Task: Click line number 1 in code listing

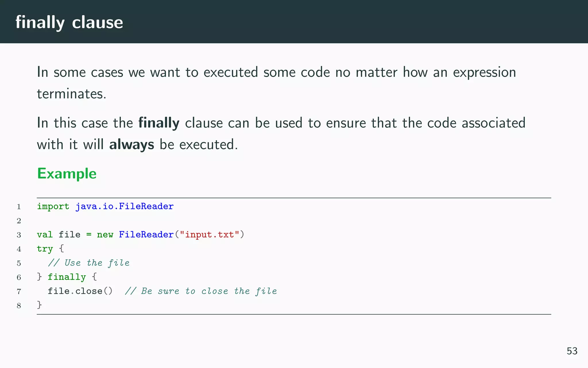Action: click(19, 207)
